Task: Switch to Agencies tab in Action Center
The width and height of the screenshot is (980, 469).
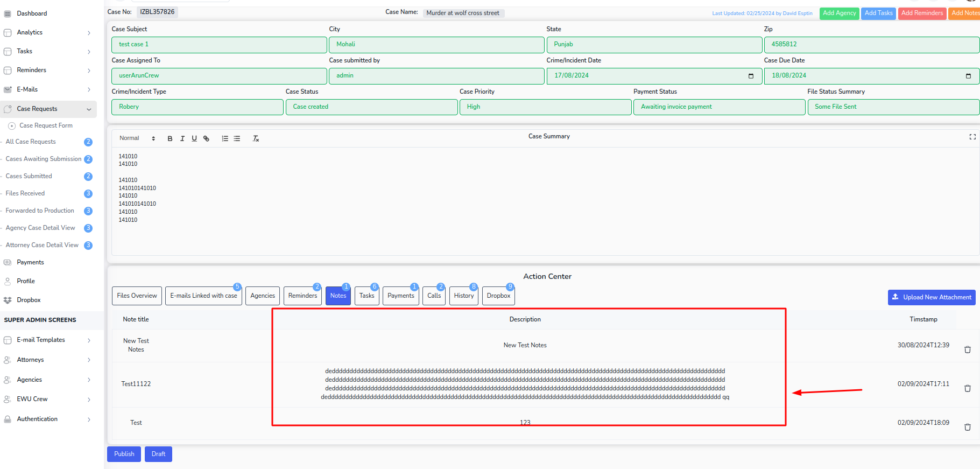Action: (x=263, y=296)
